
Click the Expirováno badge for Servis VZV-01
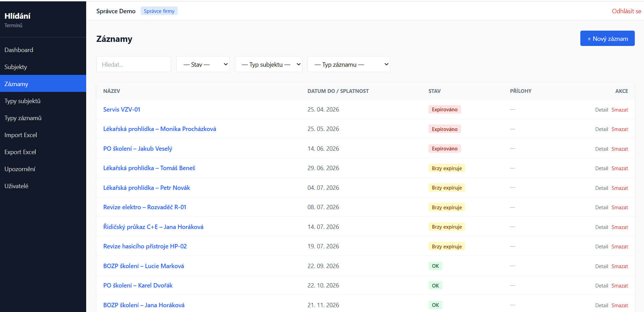tap(444, 110)
